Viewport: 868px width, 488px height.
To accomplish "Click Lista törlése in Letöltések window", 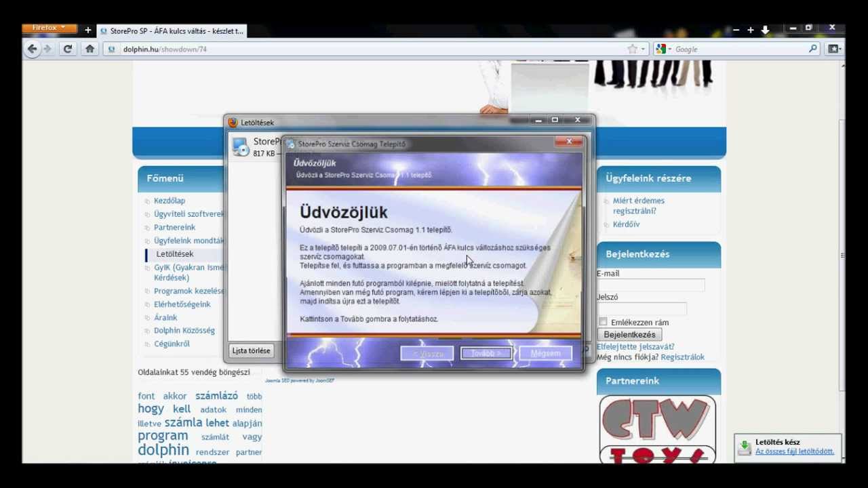I will tap(251, 350).
